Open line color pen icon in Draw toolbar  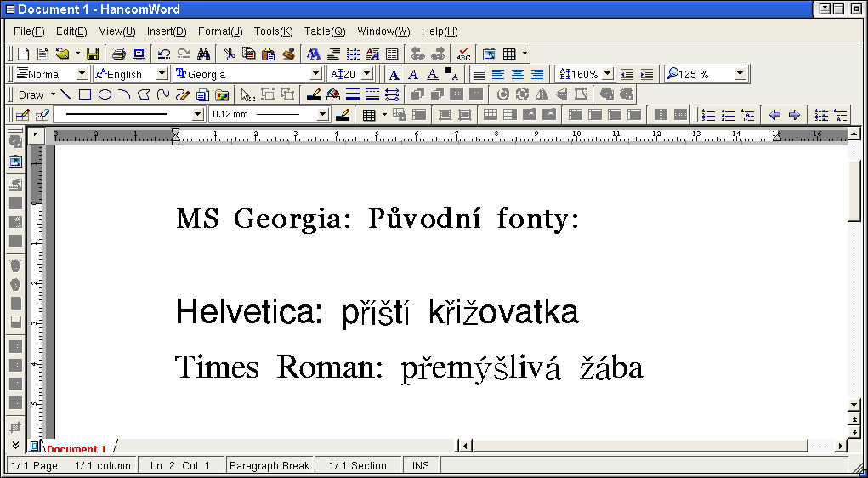click(x=314, y=94)
